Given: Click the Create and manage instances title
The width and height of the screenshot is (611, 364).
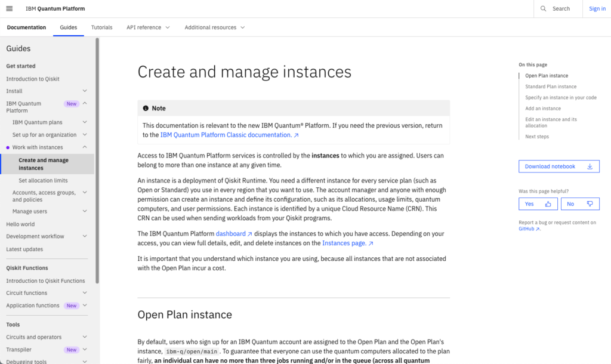Looking at the screenshot, I should click(x=244, y=72).
